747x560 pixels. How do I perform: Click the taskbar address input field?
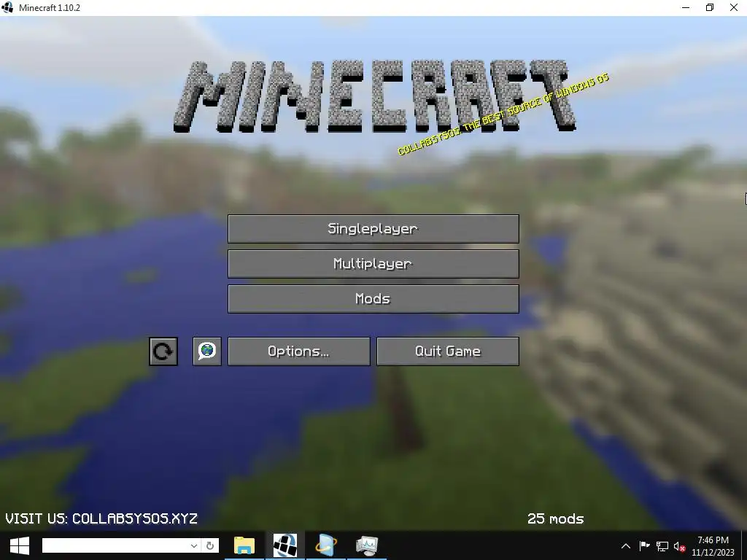[x=115, y=545]
